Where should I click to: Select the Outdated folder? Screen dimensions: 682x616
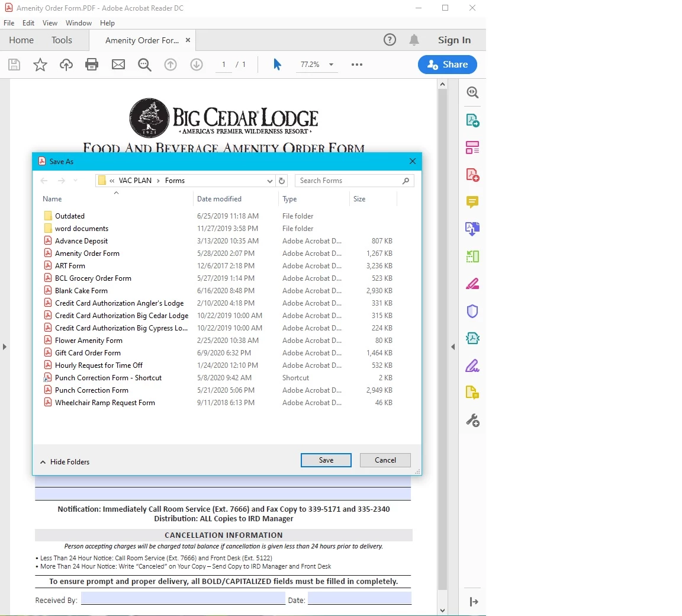(70, 216)
